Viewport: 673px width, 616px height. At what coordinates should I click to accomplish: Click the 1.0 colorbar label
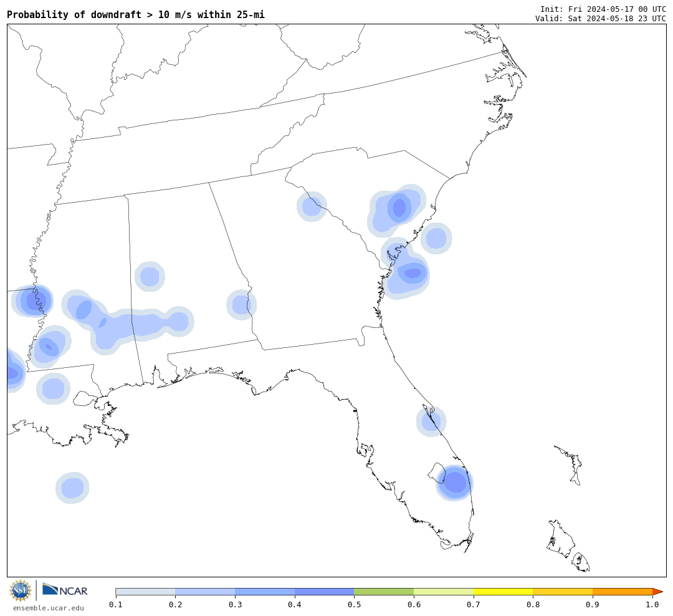pos(652,605)
